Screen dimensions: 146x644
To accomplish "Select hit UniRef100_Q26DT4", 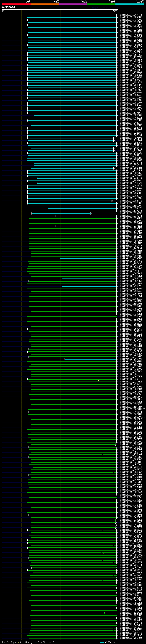I will (131, 565).
